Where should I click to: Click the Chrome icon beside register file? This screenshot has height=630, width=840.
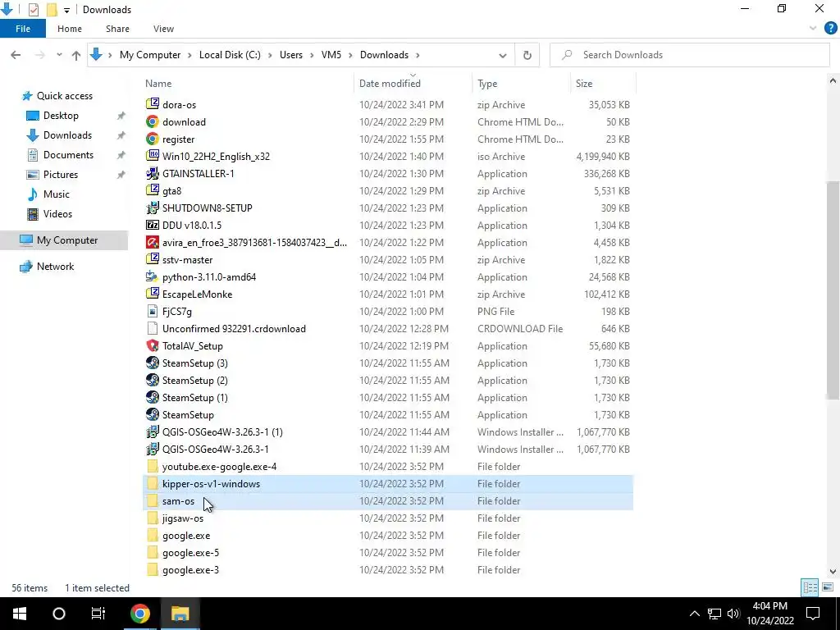coord(153,139)
